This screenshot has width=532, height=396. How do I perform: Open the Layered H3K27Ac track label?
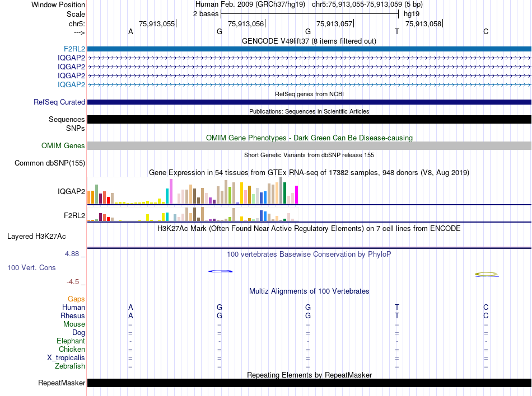click(x=36, y=237)
